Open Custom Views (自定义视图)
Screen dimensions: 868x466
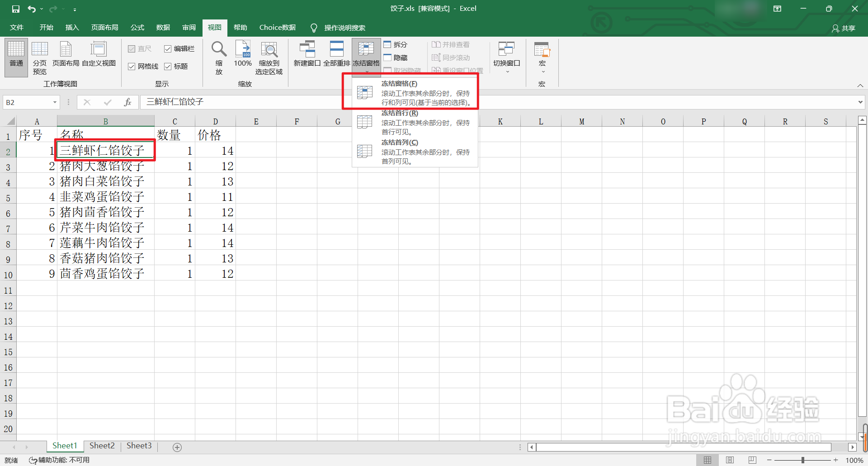click(99, 54)
